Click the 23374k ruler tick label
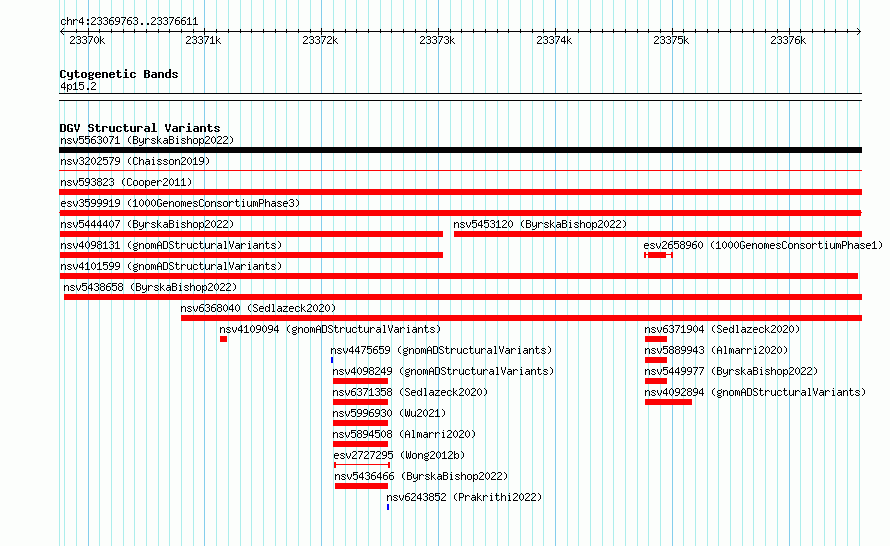Viewport: 890px width, 546px height. pyautogui.click(x=554, y=40)
